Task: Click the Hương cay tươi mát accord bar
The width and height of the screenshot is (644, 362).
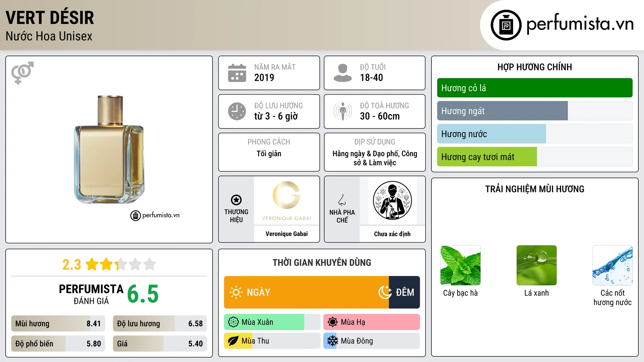Action: pos(535,157)
